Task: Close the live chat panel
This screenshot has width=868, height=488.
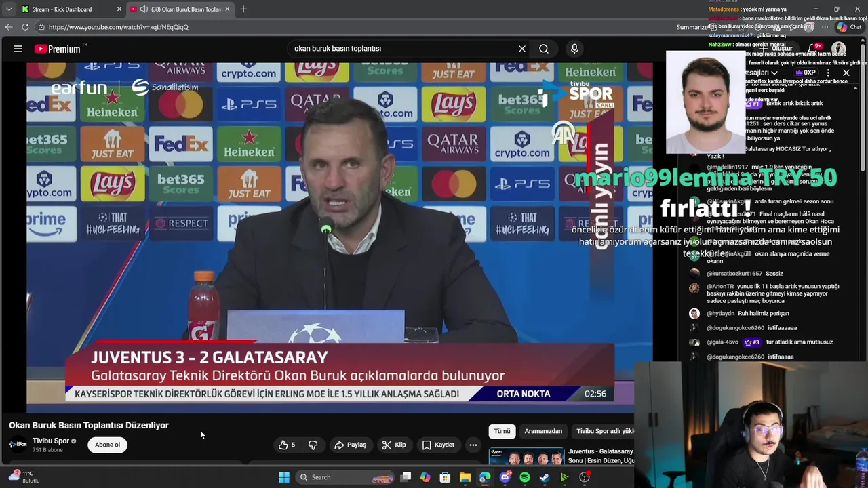Action: 846,73
